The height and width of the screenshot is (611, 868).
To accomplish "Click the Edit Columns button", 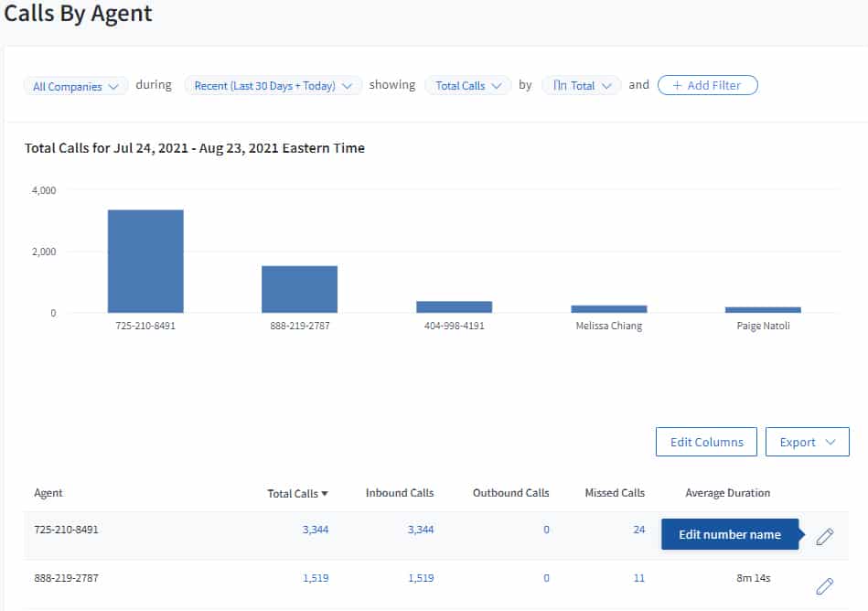I will (x=706, y=442).
